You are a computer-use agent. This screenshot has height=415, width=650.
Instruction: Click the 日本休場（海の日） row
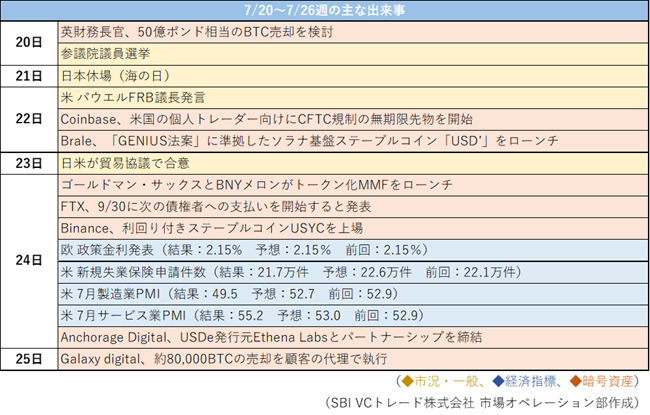click(353, 76)
